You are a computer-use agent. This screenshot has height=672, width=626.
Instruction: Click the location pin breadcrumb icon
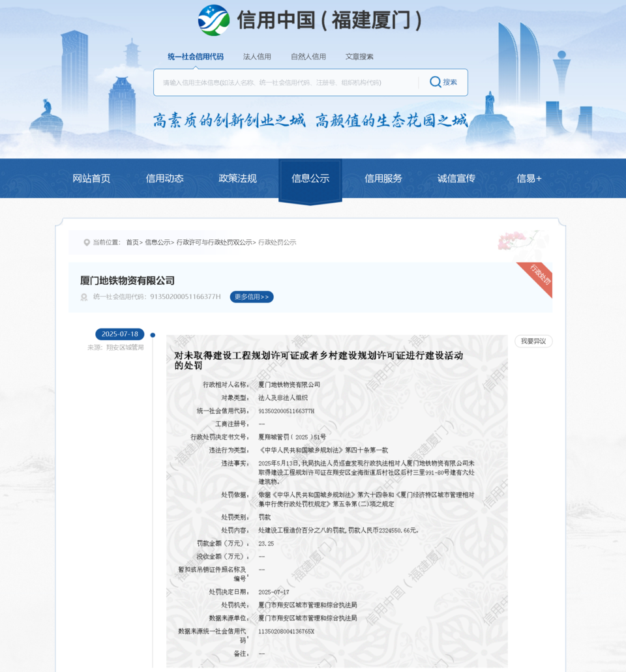tap(87, 242)
